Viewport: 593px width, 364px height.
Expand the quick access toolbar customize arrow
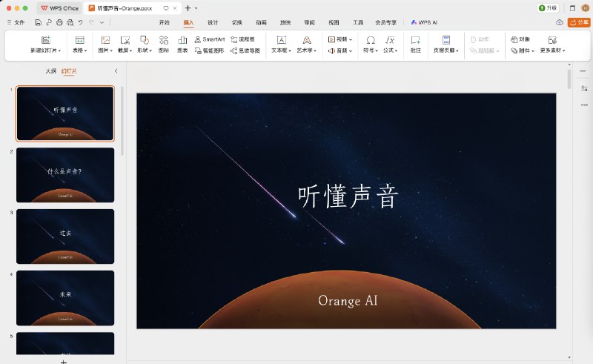(x=102, y=23)
